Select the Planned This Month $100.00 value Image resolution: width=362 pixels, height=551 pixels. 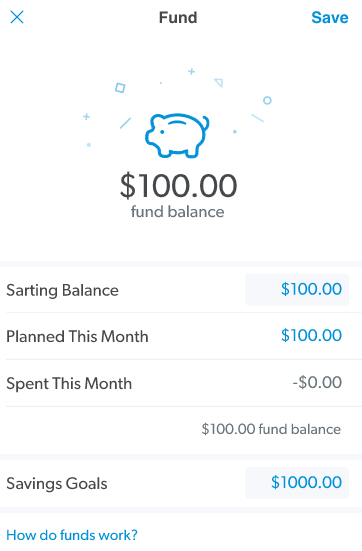311,336
